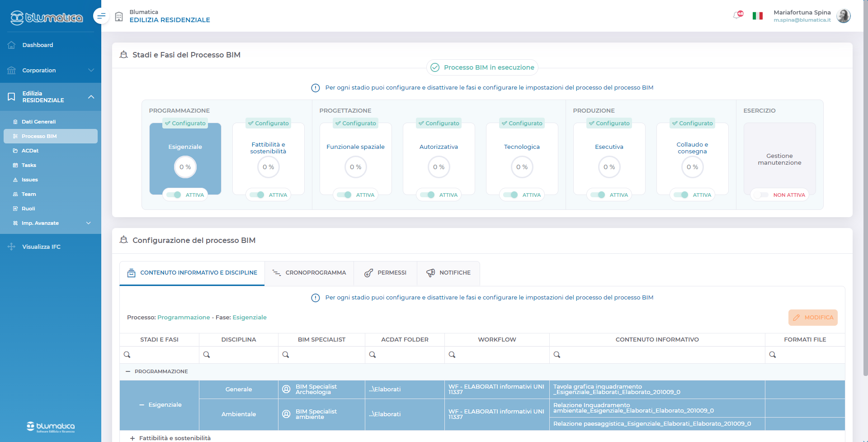Click the Contenuto Informativo filter field
Screen dimensions: 868x442
[657, 355]
